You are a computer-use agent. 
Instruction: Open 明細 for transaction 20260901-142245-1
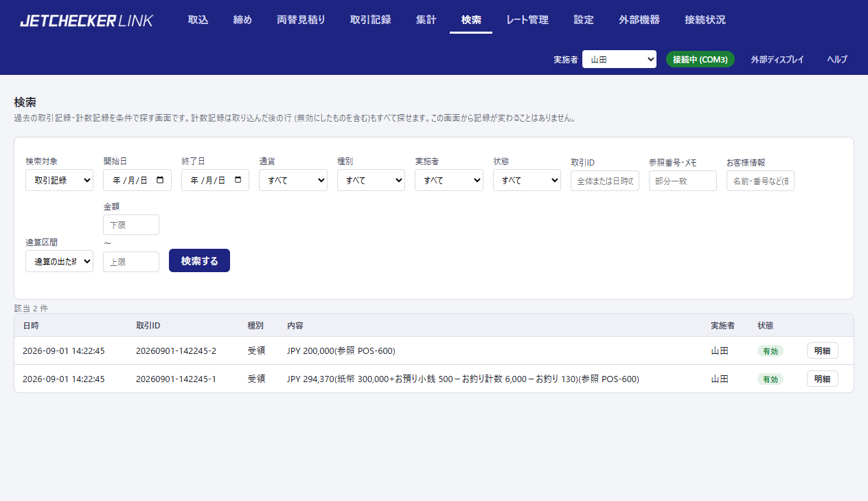[822, 379]
